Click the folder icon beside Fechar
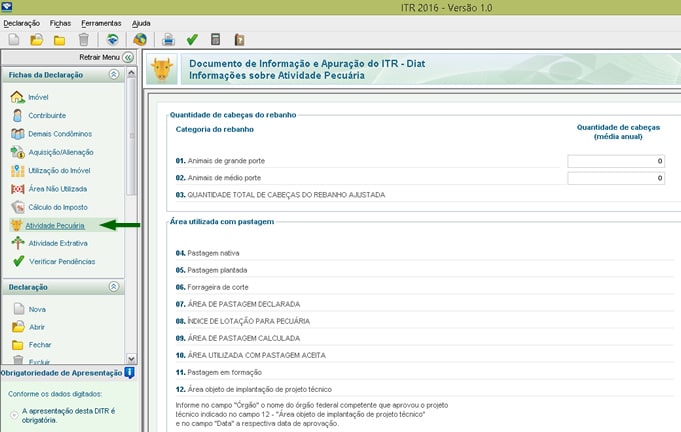 click(x=18, y=345)
